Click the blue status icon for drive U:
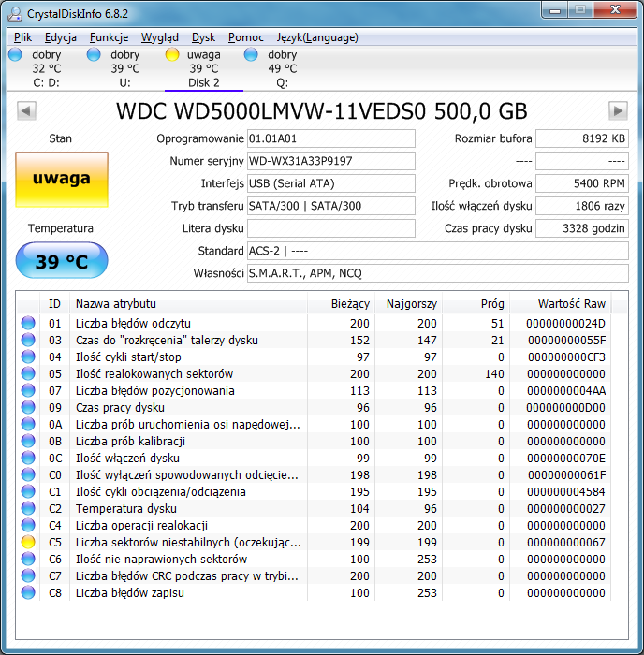This screenshot has width=644, height=655. (x=94, y=54)
